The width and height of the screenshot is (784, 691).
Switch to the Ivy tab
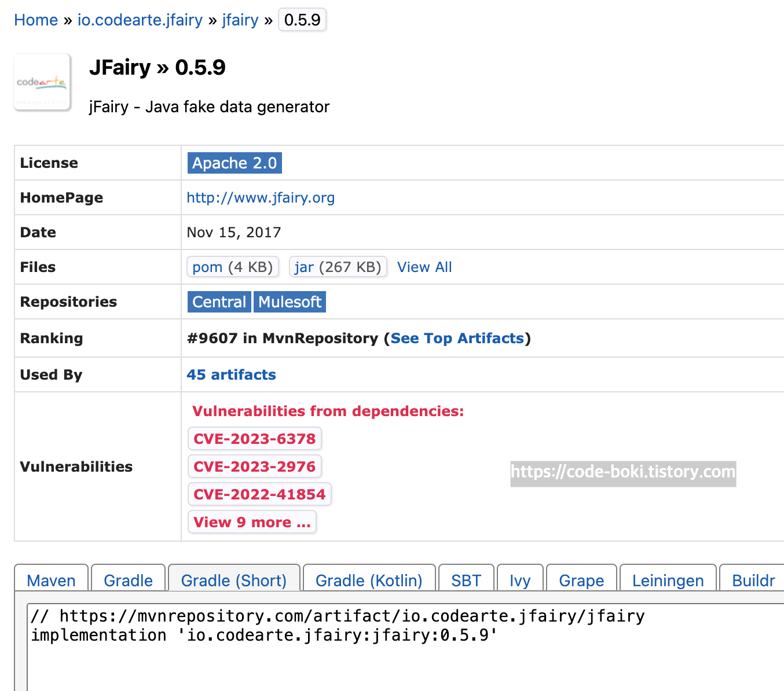pyautogui.click(x=520, y=579)
